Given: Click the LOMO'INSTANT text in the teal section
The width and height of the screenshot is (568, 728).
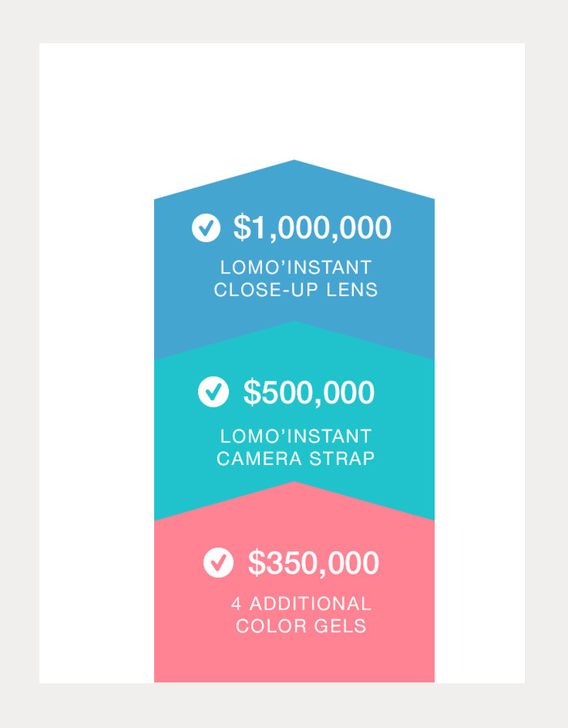Looking at the screenshot, I should (x=296, y=437).
